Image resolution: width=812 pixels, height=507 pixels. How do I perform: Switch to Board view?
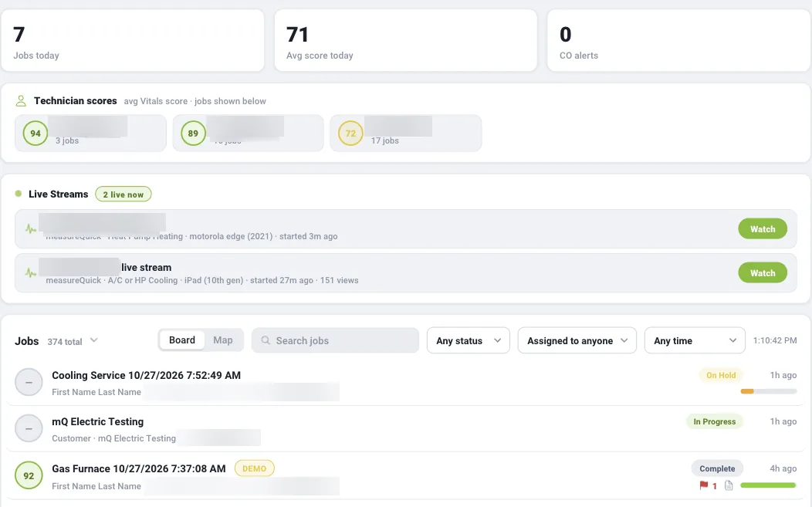click(181, 340)
